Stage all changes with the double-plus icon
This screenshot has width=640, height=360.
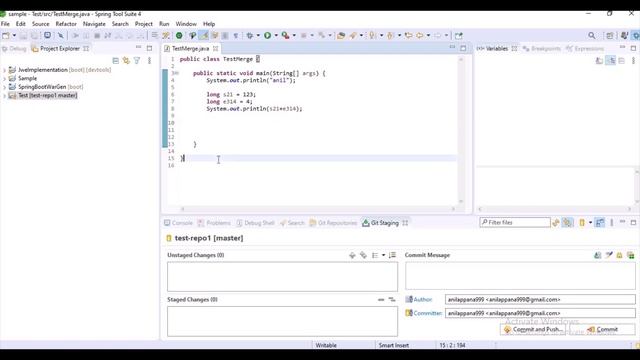tap(363, 255)
